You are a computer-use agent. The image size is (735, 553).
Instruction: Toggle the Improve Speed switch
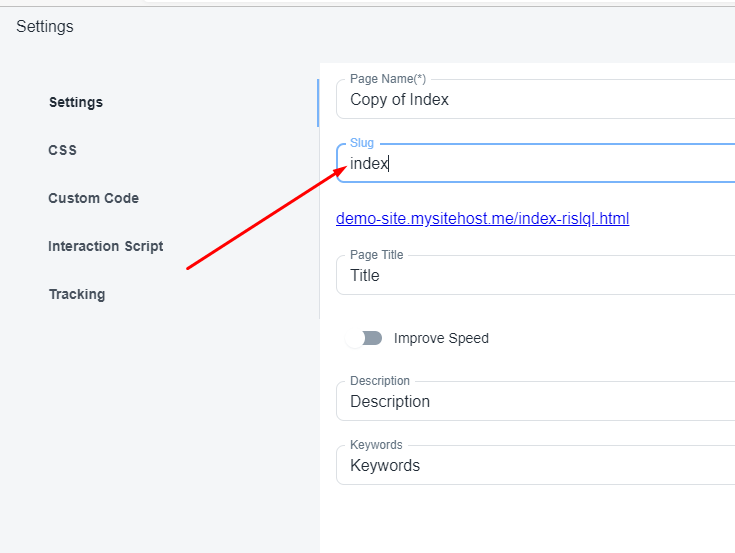click(x=364, y=338)
